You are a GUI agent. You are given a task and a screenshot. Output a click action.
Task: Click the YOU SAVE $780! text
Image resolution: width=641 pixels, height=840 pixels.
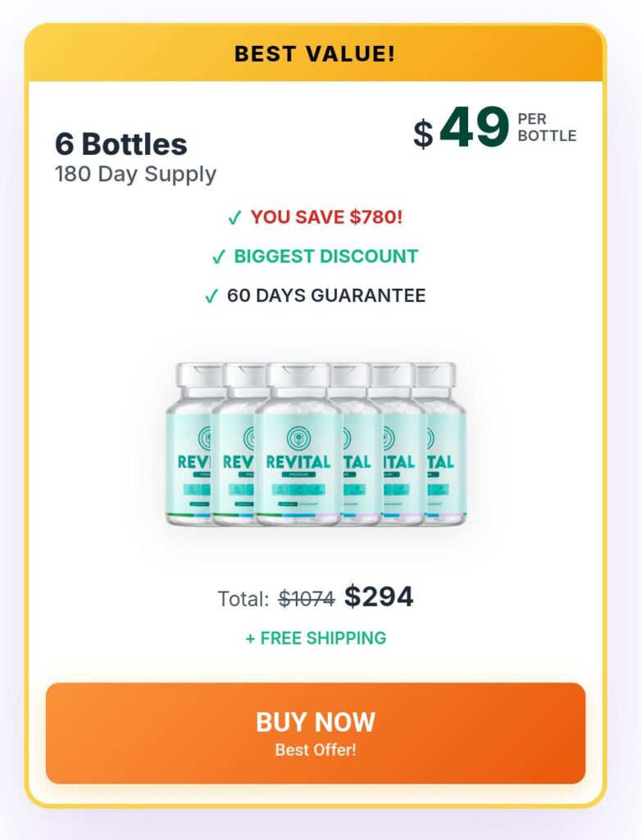[326, 217]
